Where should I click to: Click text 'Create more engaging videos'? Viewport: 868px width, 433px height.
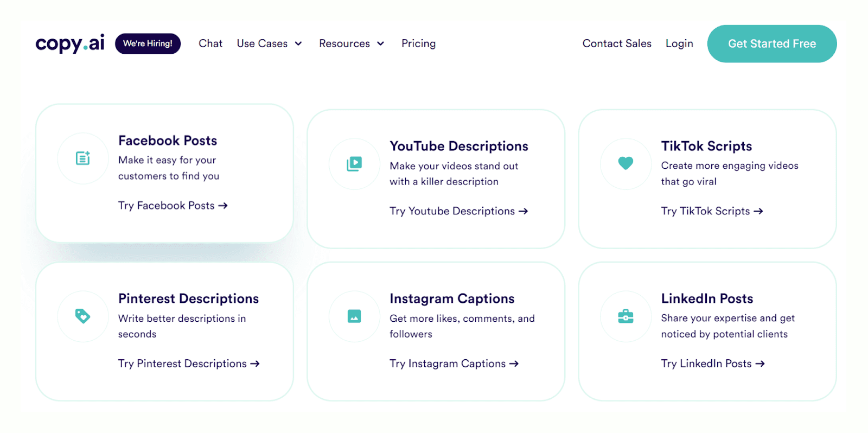[730, 165]
